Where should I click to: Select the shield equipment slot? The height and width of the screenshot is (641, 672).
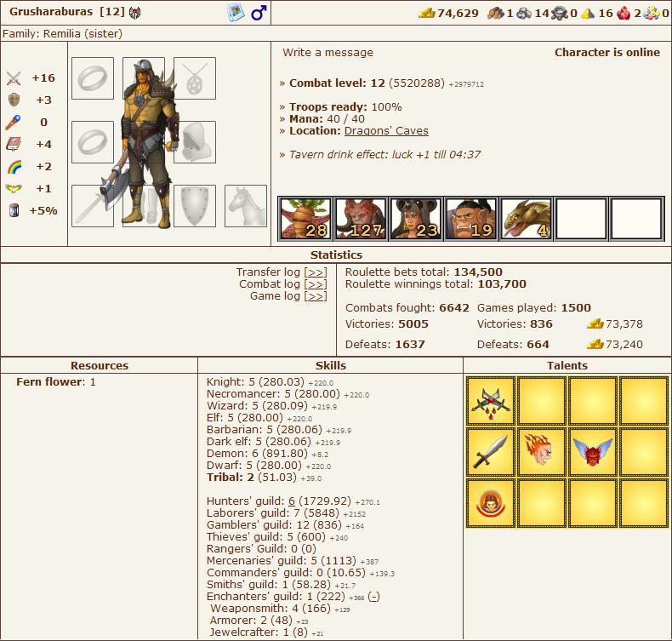(195, 206)
